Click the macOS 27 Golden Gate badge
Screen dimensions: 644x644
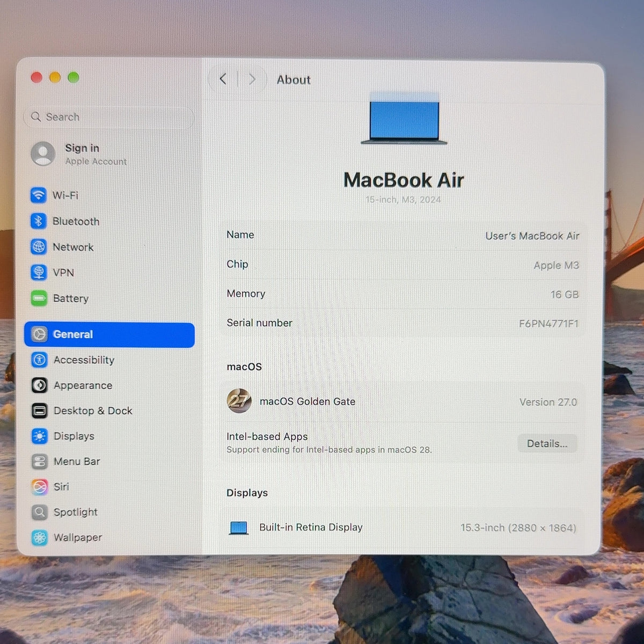click(x=239, y=401)
